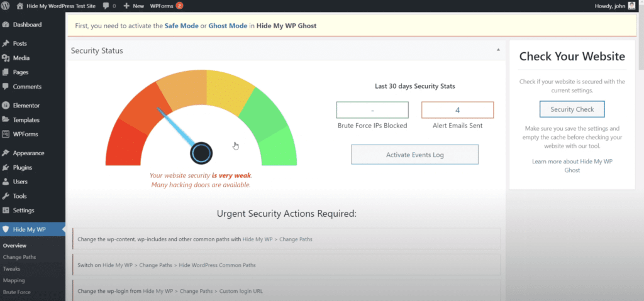Screen dimensions: 644x301
Task: Click john's avatar in the admin bar
Action: click(x=631, y=6)
